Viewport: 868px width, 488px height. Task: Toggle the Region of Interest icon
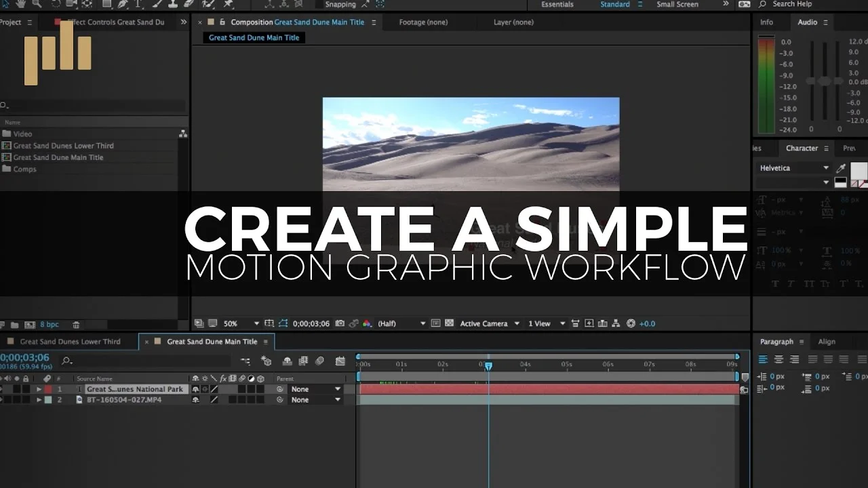point(435,324)
